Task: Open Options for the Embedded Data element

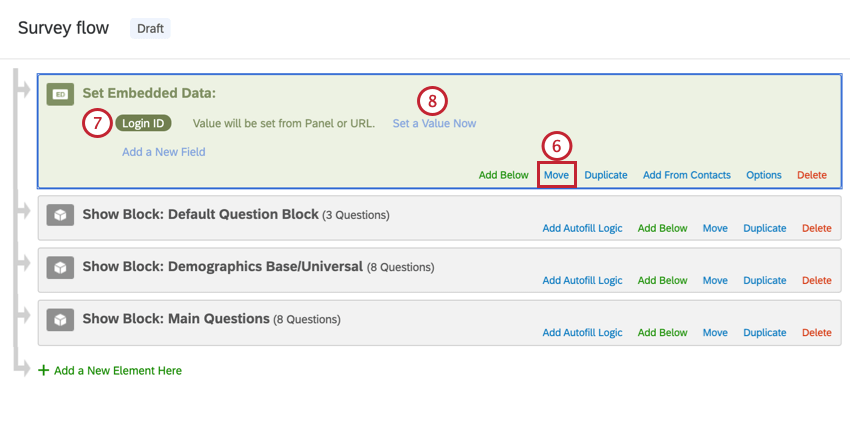Action: [x=764, y=175]
